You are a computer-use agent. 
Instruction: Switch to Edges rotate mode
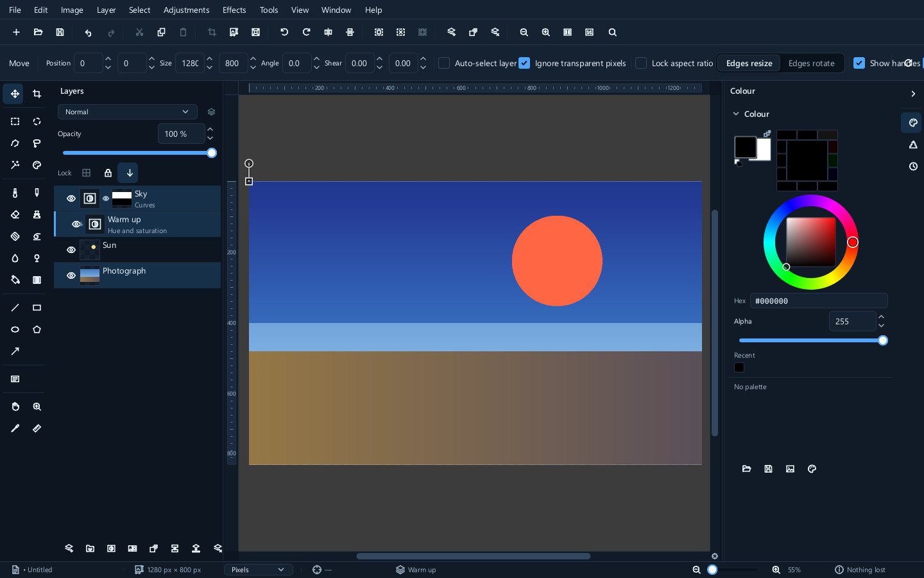tap(811, 63)
